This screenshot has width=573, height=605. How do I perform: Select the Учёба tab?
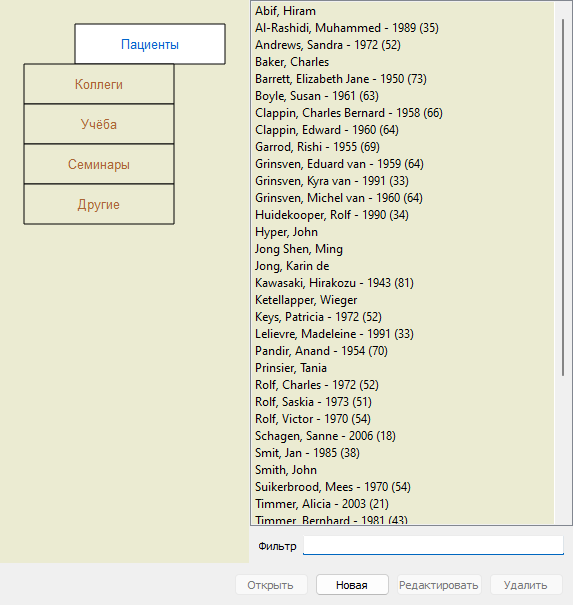(x=99, y=124)
